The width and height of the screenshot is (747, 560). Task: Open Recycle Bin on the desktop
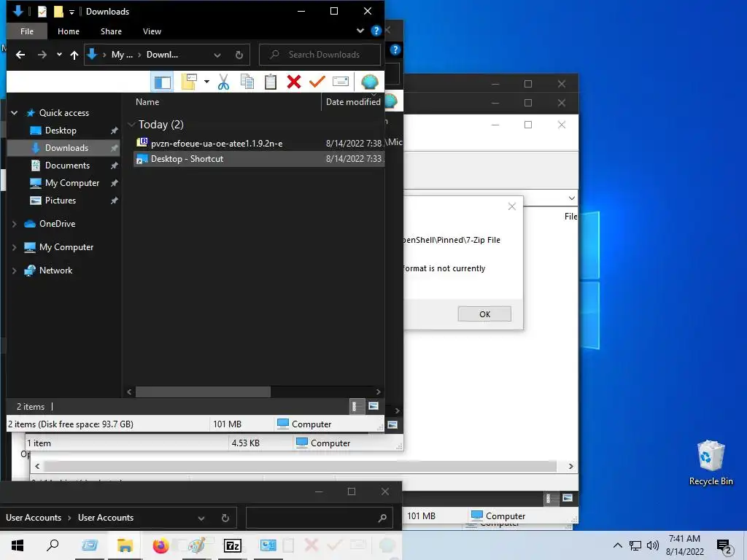coord(711,463)
